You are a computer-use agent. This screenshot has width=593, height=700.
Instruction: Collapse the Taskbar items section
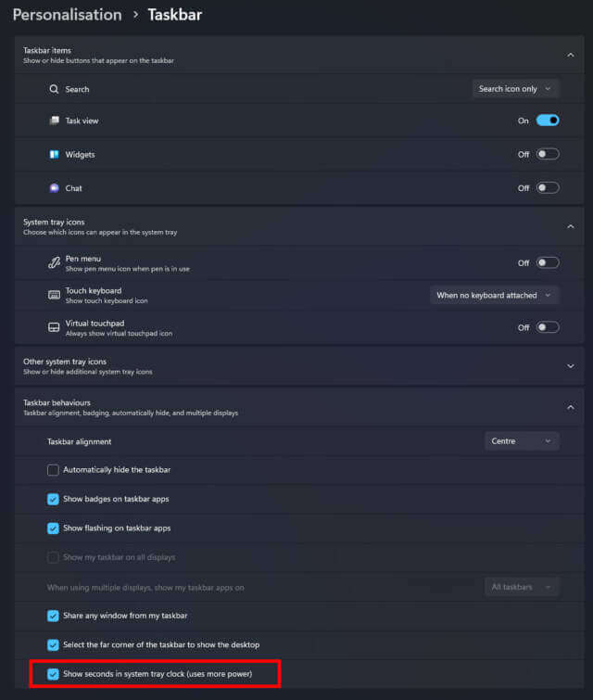point(570,55)
